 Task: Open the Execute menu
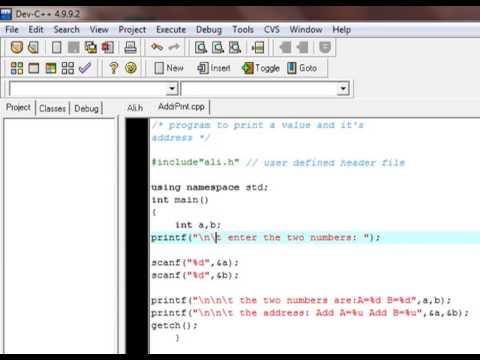pos(171,30)
